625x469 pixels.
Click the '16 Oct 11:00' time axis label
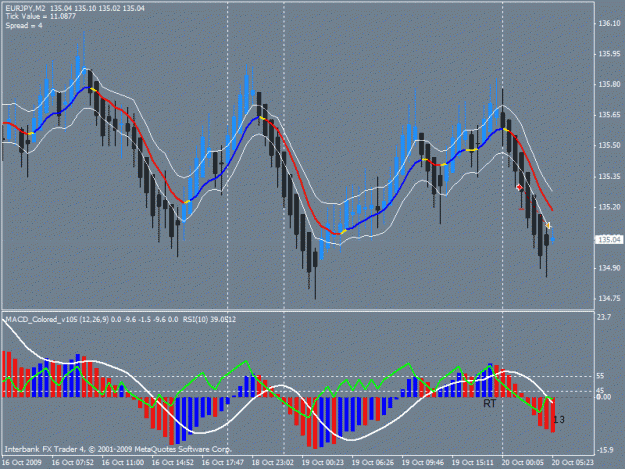(x=123, y=462)
